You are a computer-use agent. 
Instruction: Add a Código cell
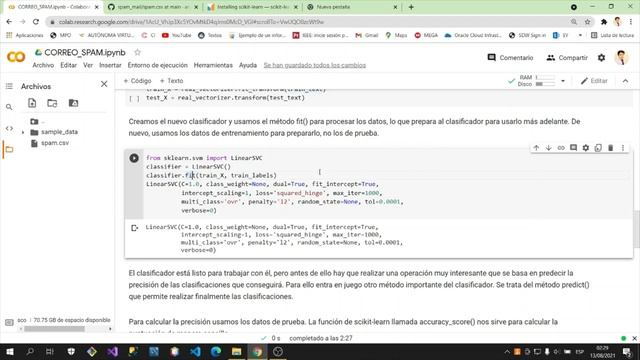(137, 81)
